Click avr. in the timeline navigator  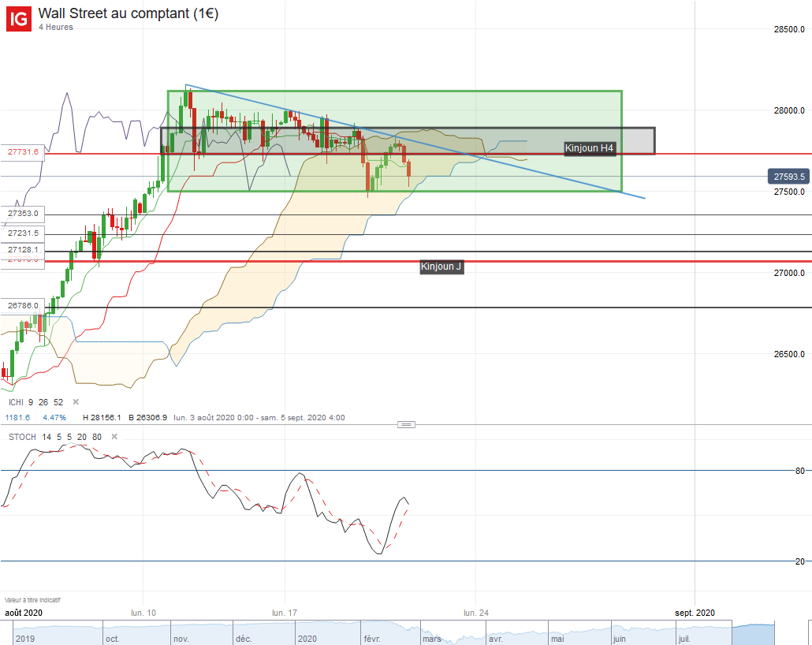496,639
